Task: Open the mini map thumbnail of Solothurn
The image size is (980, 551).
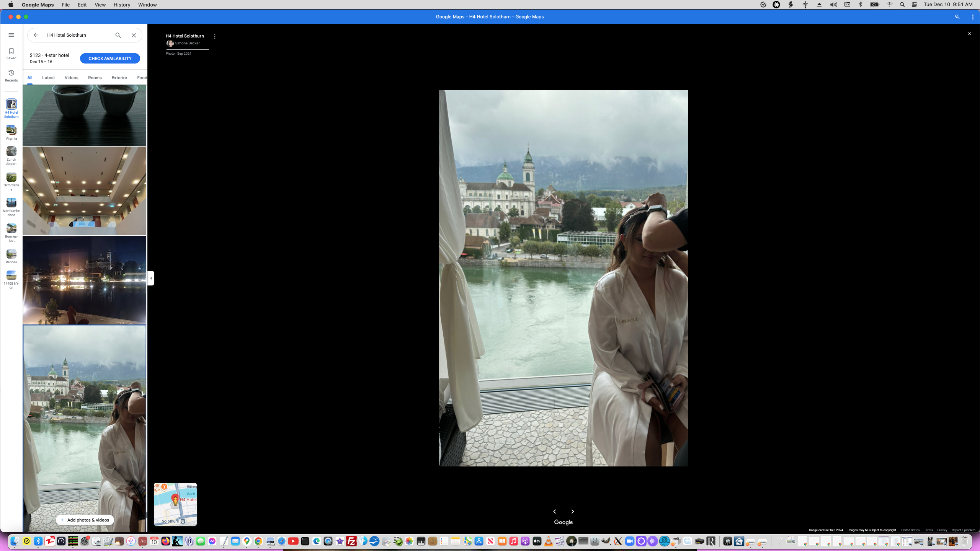Action: point(175,504)
